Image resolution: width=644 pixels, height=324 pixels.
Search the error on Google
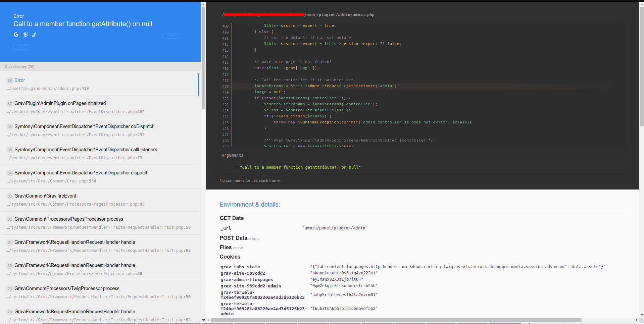(16, 35)
